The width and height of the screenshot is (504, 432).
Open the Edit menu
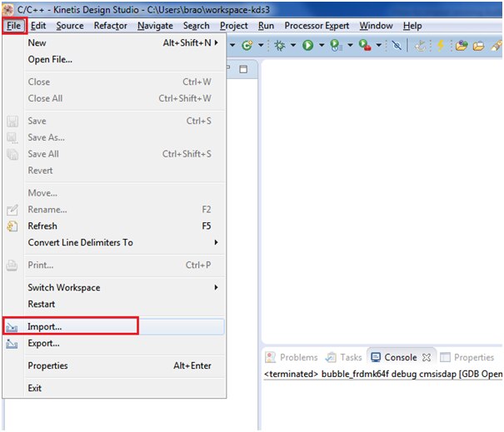point(38,26)
